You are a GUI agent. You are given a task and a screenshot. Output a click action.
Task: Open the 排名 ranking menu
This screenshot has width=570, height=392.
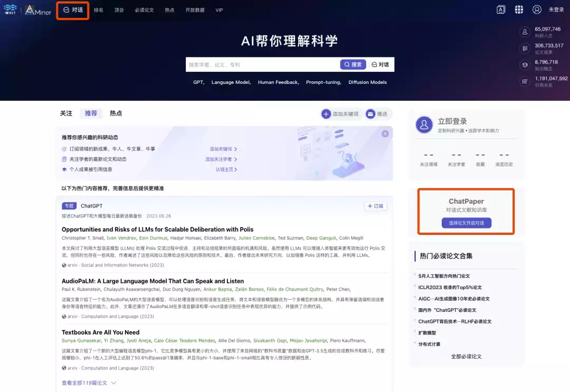coord(99,10)
